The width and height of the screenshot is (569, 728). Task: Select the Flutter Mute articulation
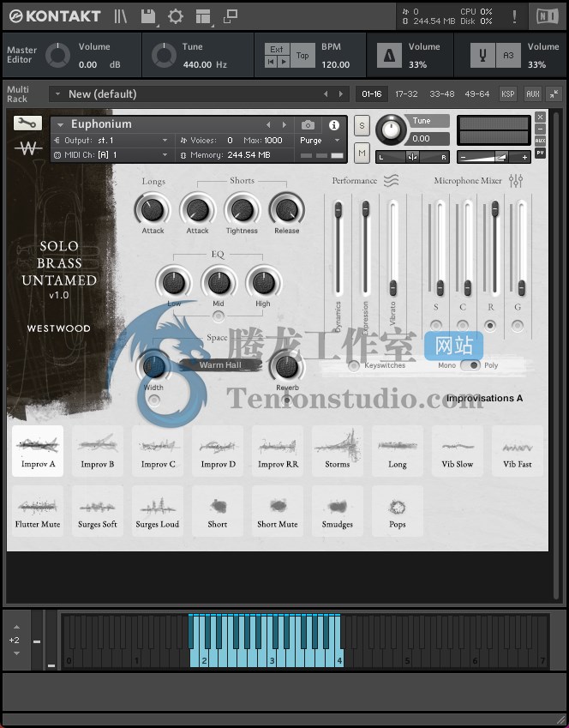pos(38,511)
